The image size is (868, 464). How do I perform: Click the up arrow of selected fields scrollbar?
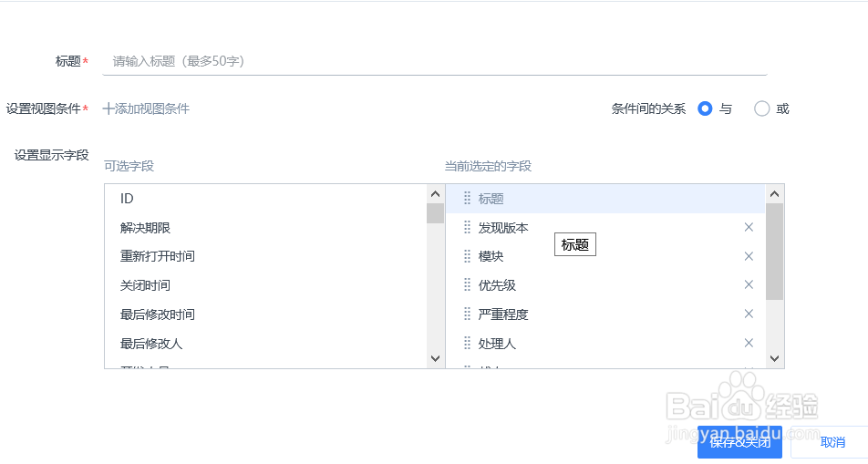pos(774,194)
